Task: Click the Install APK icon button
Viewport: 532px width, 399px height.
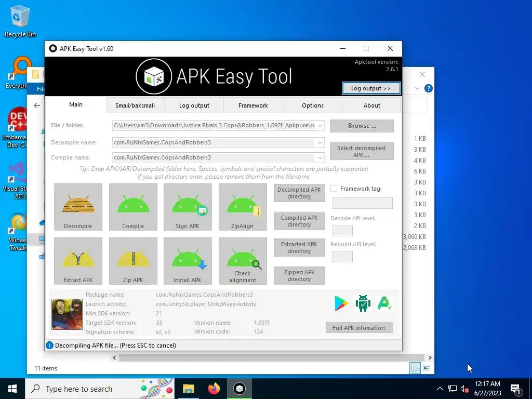Action: point(188,261)
